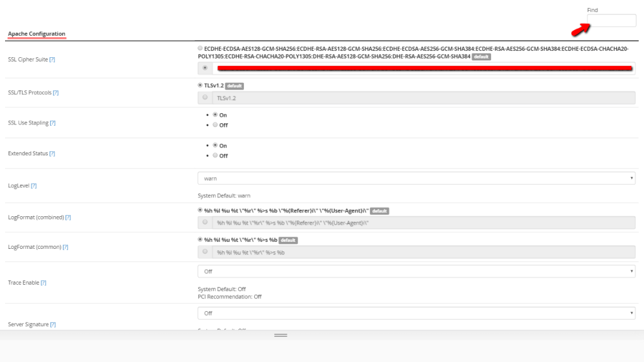Open help for Extended Status

[x=52, y=153]
